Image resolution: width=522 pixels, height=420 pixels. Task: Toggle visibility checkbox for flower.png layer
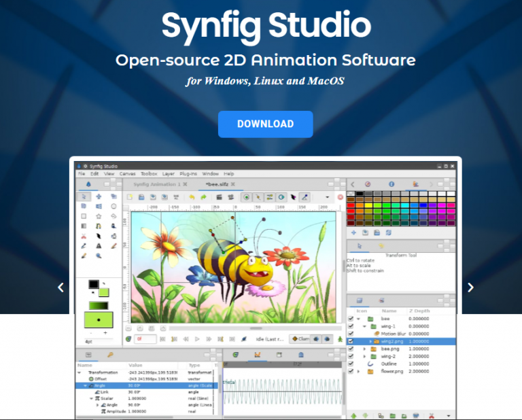[x=351, y=372]
